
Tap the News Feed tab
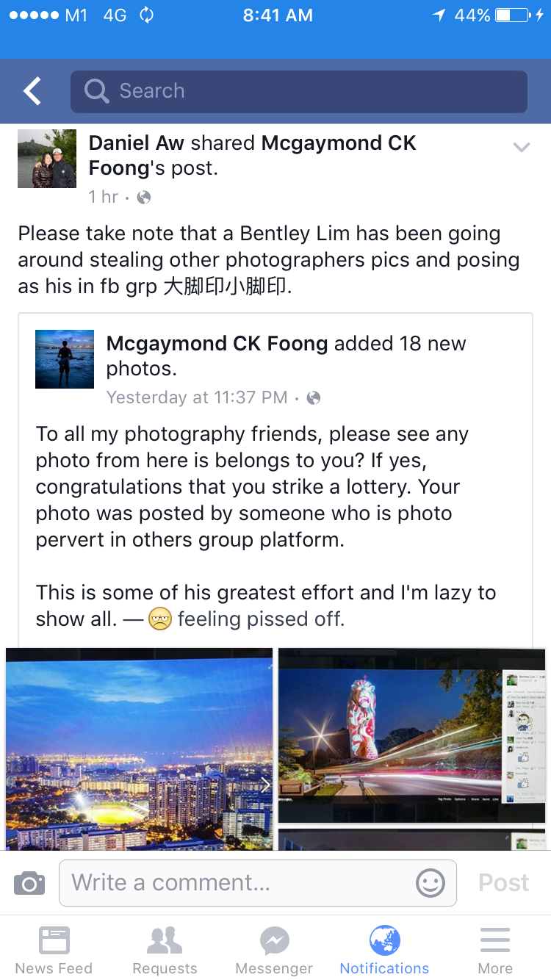point(54,950)
